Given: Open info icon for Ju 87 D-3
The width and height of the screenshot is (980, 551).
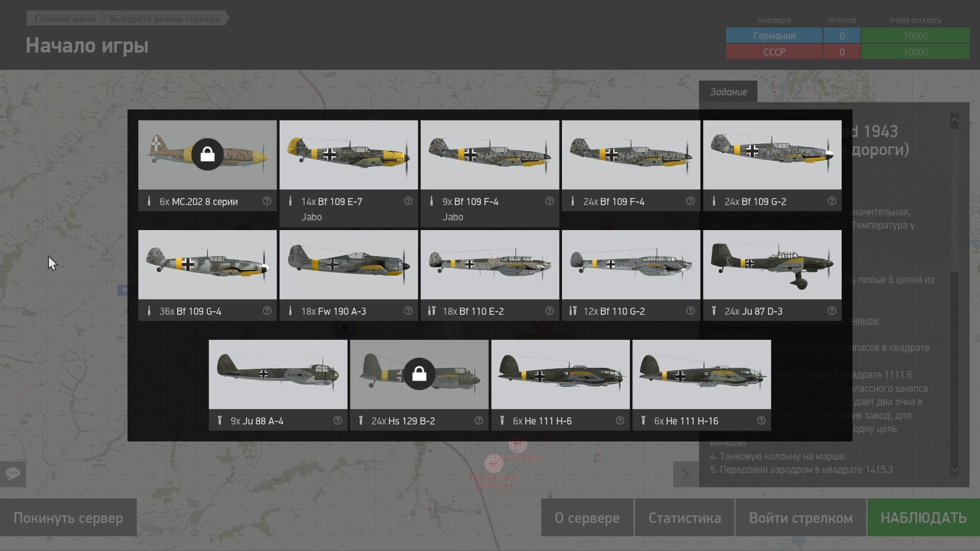Looking at the screenshot, I should 831,311.
